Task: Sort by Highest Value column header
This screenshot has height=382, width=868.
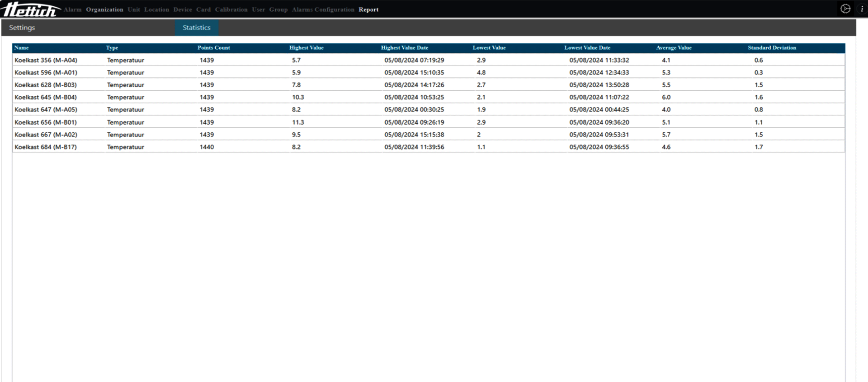Action: 306,48
